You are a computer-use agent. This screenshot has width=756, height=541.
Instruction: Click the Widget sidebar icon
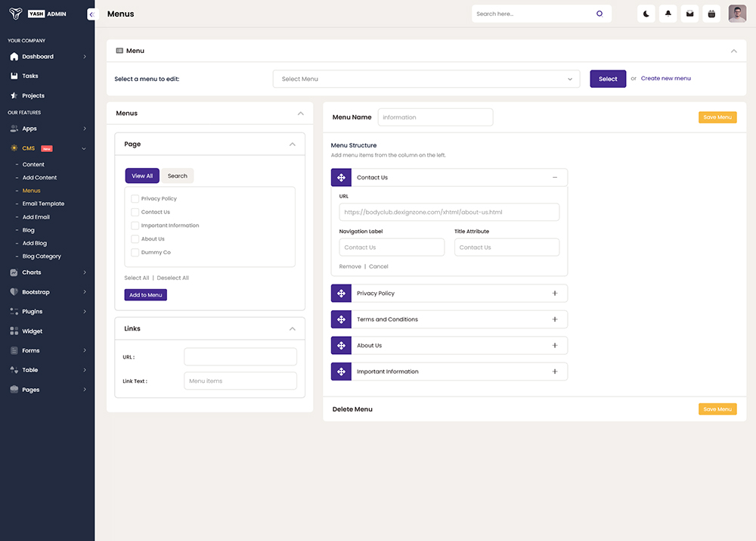[14, 331]
